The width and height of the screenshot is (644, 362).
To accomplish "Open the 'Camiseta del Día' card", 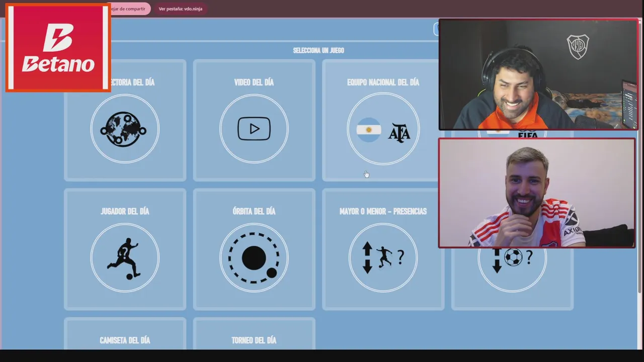I will (x=125, y=333).
